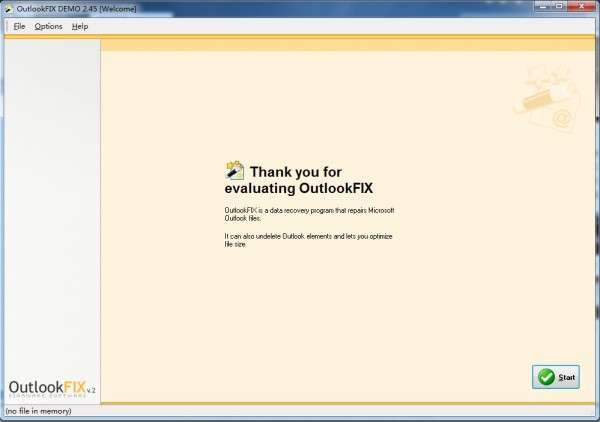Image resolution: width=600 pixels, height=422 pixels.
Task: Click the OutlookFIX title bar app icon
Action: pos(9,8)
